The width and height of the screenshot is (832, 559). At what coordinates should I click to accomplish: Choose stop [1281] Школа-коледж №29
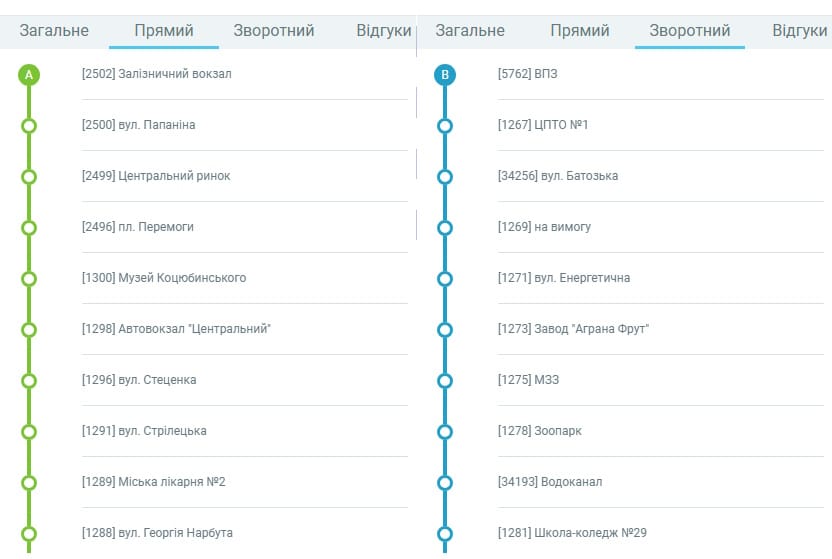(567, 533)
